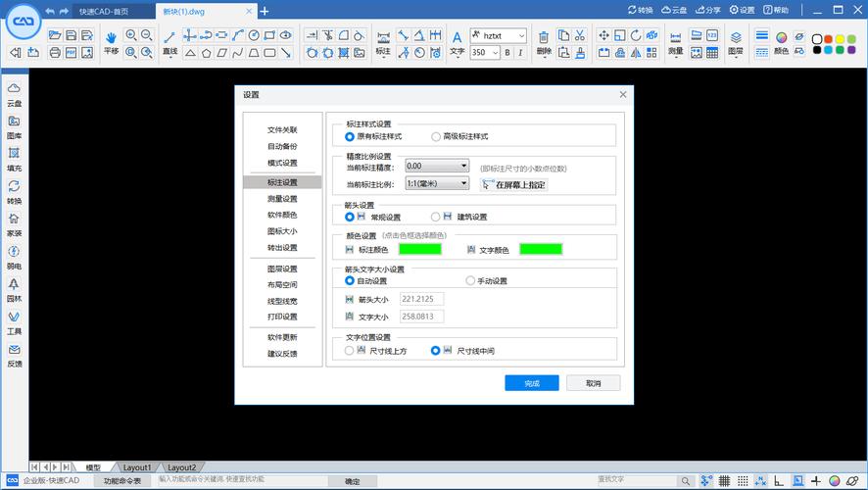
Task: Click the 完成 button
Action: pos(531,382)
